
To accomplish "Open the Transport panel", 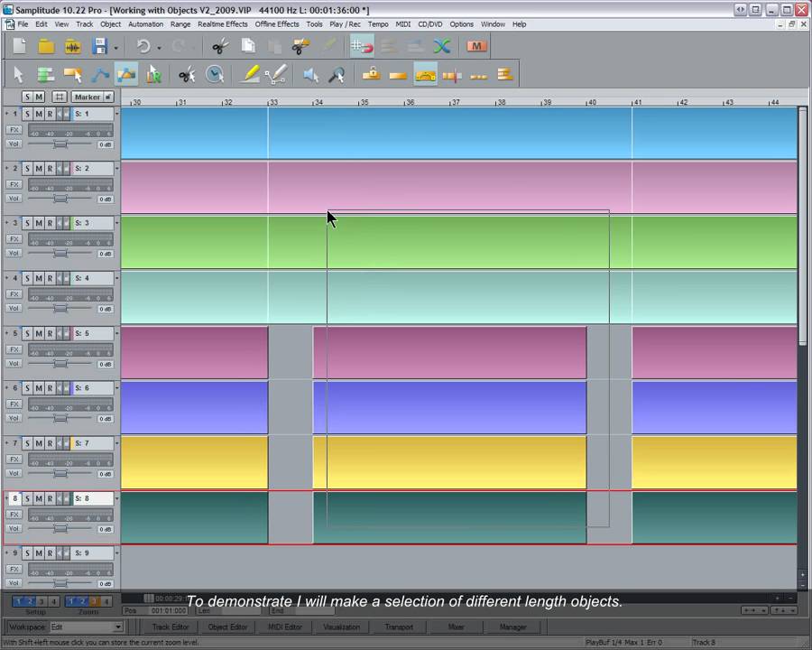I will click(399, 627).
